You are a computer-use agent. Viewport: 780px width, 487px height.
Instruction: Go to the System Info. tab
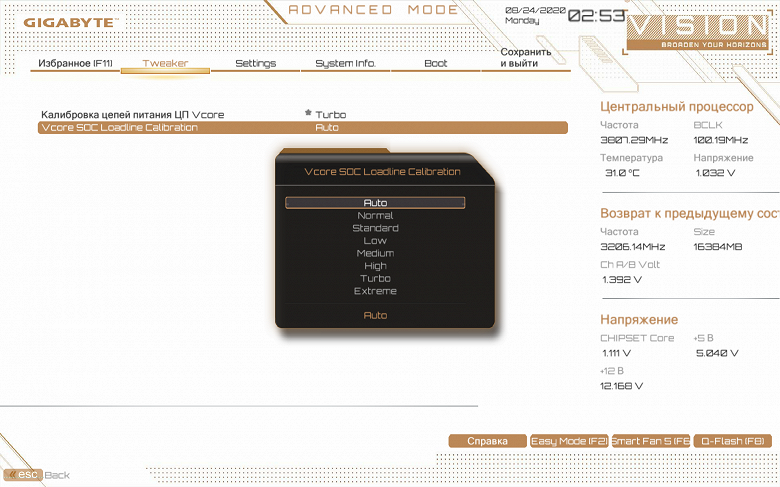346,63
